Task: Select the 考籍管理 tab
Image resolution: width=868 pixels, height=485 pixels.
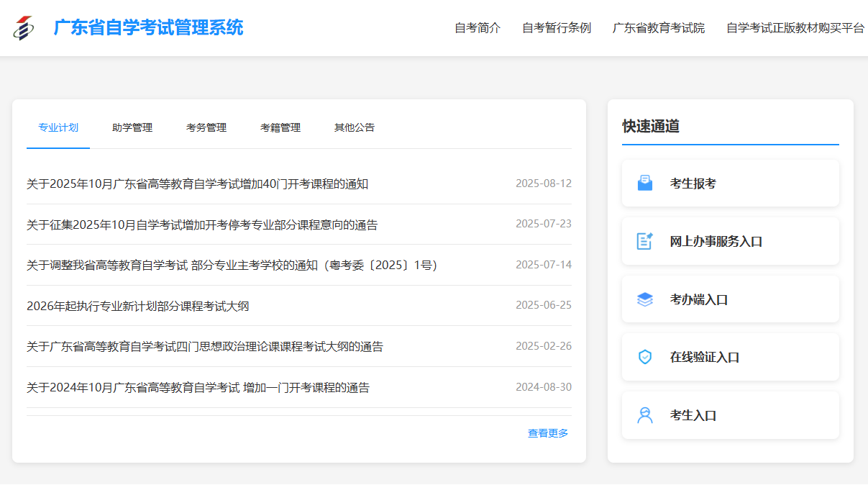Action: coord(280,128)
